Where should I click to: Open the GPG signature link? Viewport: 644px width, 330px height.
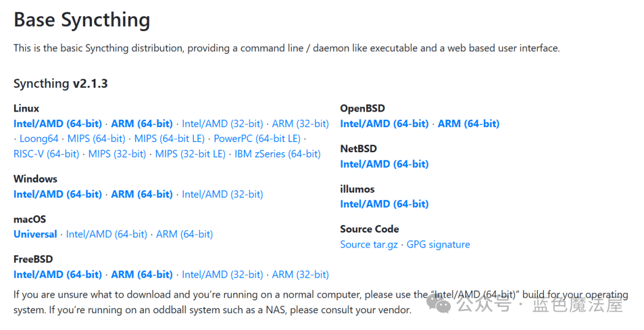[438, 245]
